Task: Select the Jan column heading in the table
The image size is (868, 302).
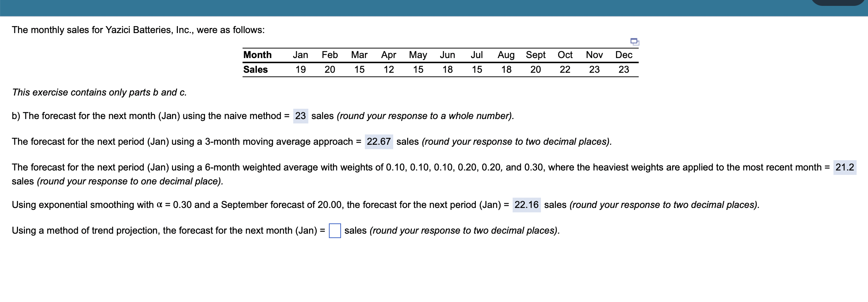Action: 300,55
